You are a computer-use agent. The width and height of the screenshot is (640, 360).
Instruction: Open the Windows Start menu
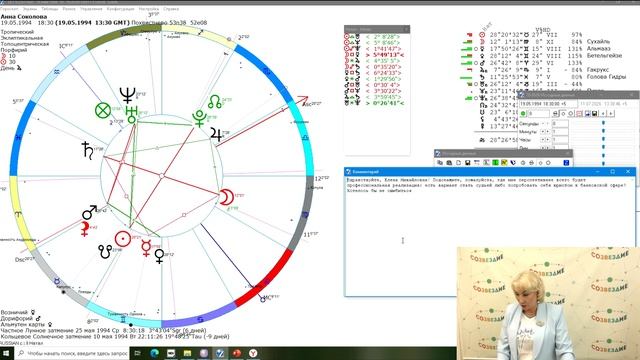(x=6, y=353)
